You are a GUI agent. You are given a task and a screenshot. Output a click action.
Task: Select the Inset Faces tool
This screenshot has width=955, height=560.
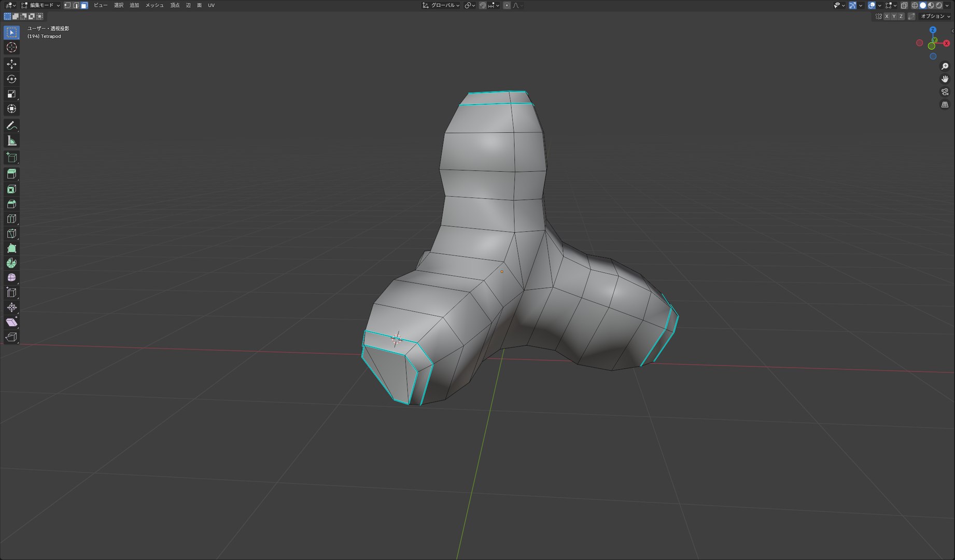(11, 189)
